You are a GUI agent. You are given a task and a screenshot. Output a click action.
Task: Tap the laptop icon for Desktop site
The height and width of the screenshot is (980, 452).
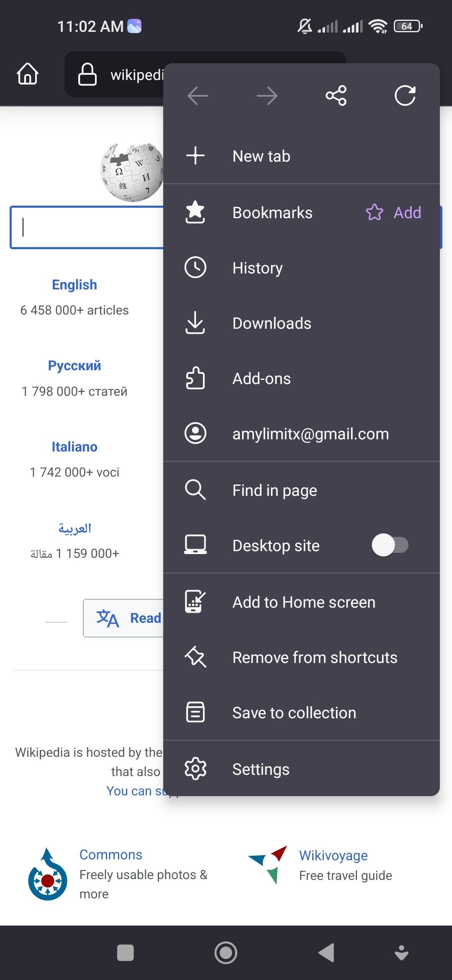tap(195, 544)
